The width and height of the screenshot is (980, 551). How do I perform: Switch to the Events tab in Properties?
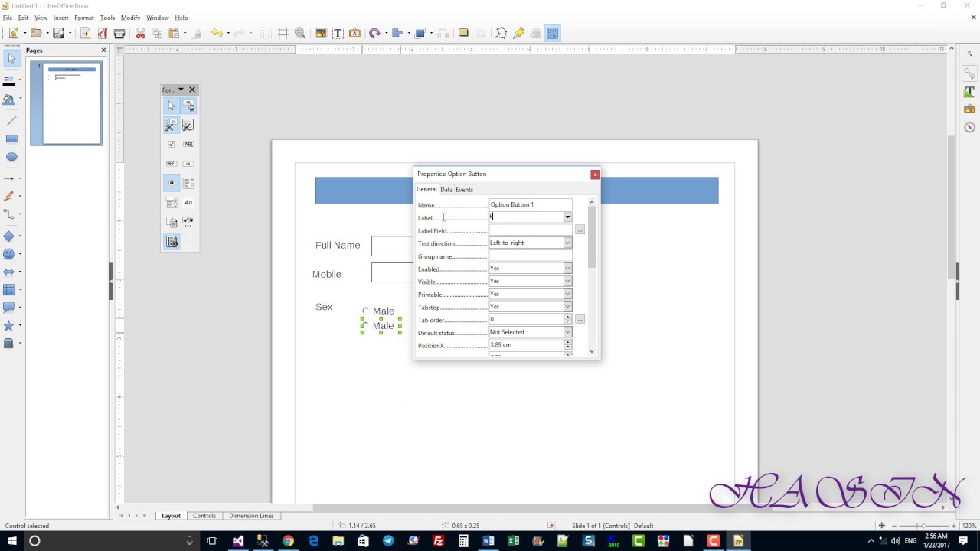coord(465,190)
